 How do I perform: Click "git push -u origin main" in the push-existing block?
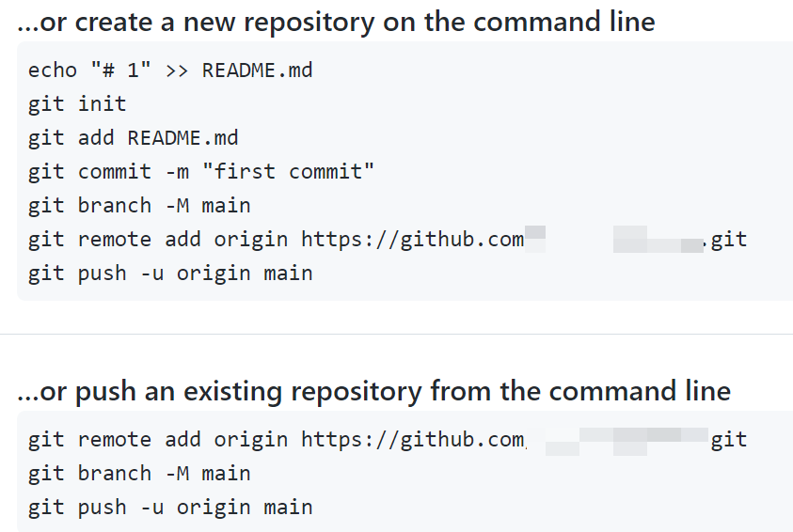170,508
